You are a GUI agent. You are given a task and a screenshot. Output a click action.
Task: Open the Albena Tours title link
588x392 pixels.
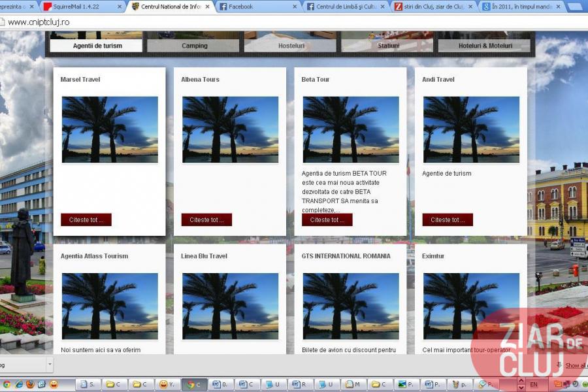point(201,80)
